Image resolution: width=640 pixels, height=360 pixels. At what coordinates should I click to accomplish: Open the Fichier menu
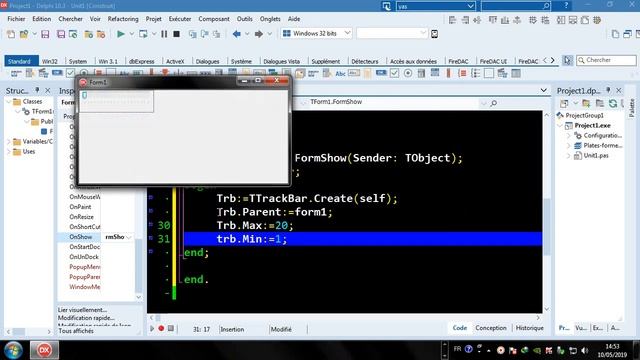[x=16, y=19]
